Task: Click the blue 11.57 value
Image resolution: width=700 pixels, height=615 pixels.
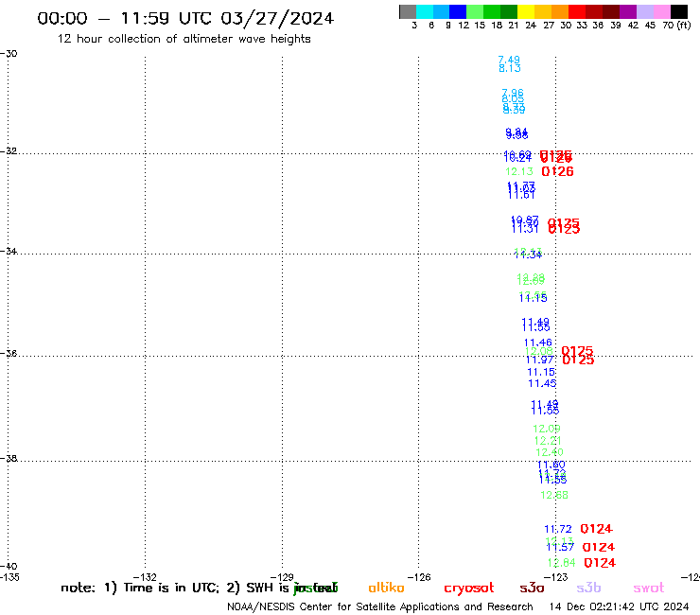Action: [x=560, y=547]
